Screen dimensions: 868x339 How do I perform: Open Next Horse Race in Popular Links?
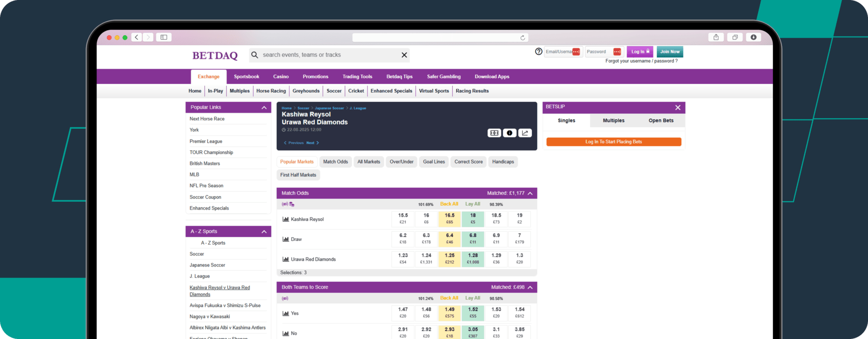pos(207,119)
